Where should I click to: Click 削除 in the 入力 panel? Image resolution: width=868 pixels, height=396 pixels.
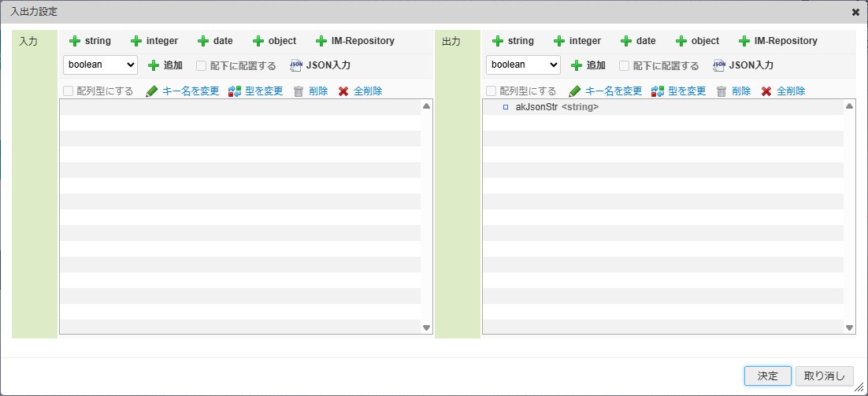(x=310, y=91)
